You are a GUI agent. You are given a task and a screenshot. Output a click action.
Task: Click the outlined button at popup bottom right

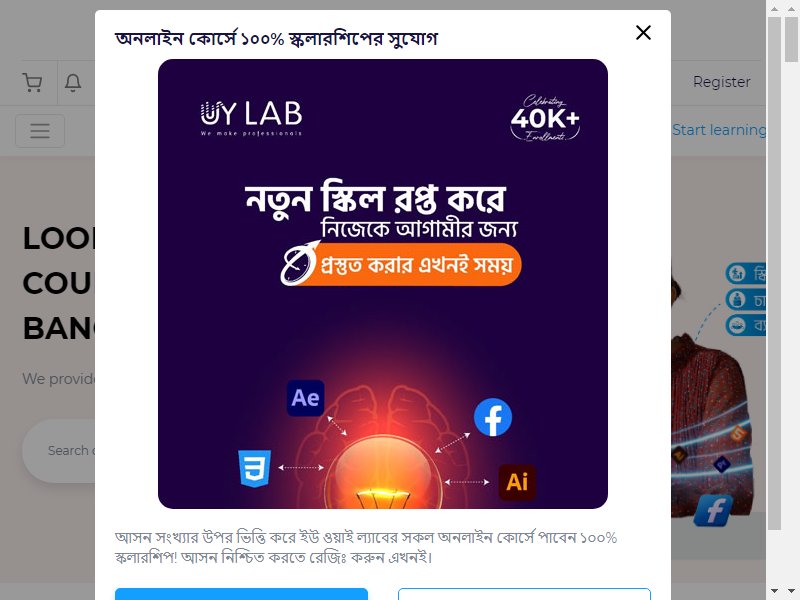524,594
